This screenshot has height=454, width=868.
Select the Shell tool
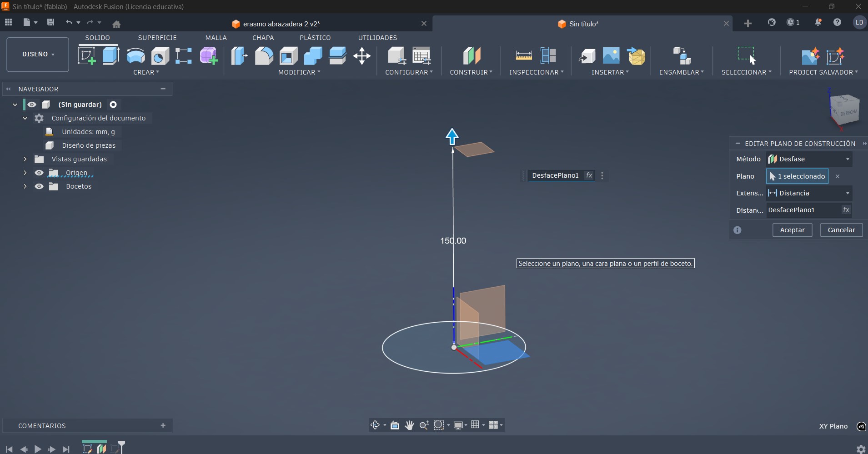288,56
